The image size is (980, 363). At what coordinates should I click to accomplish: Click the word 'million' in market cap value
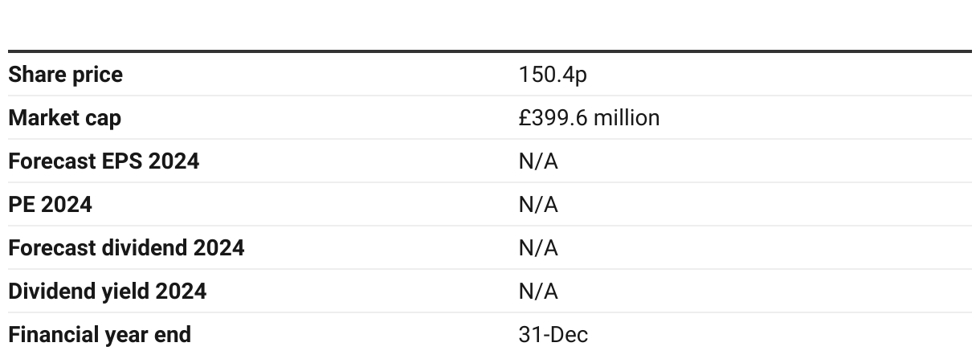627,118
